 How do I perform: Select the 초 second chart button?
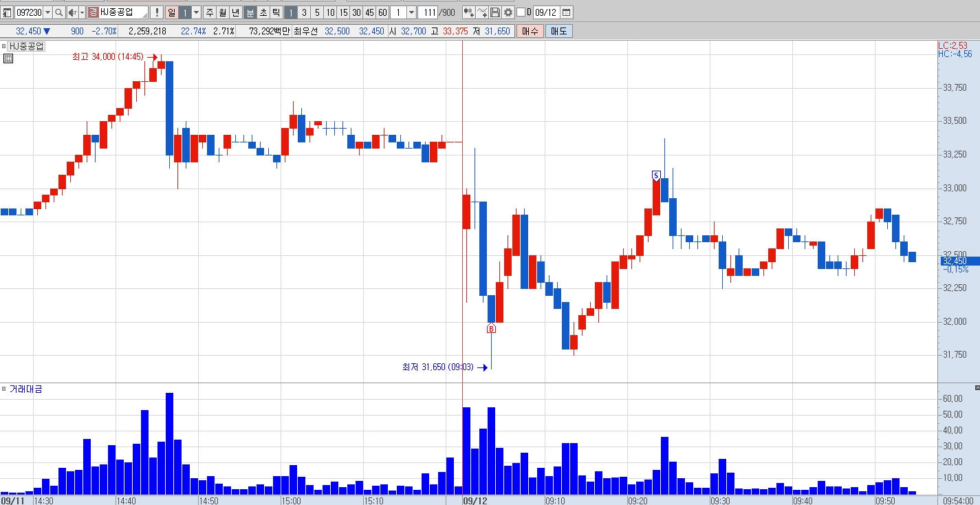(x=263, y=12)
